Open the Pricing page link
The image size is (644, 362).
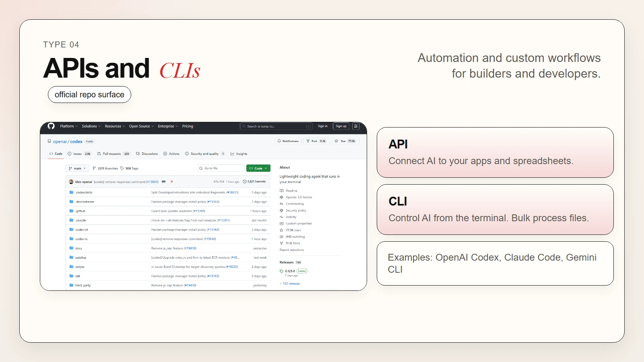[x=188, y=126]
